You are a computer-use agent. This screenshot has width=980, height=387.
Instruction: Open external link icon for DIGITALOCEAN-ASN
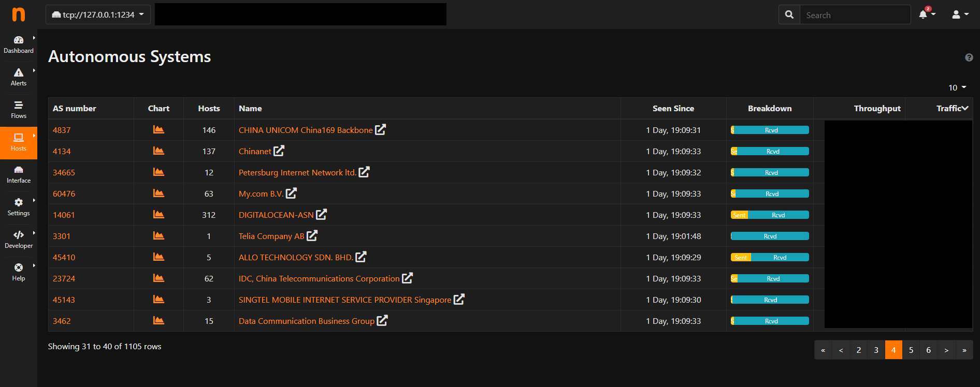click(322, 214)
